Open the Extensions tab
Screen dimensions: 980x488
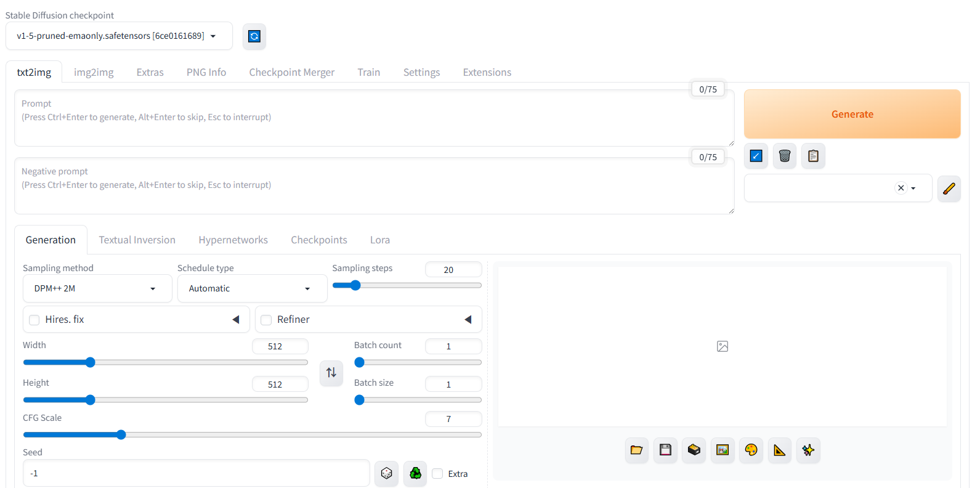point(487,72)
